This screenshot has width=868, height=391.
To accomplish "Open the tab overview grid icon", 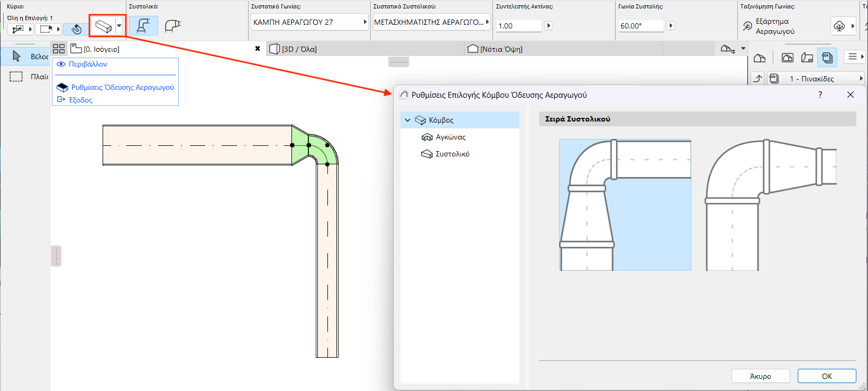I will coord(59,49).
